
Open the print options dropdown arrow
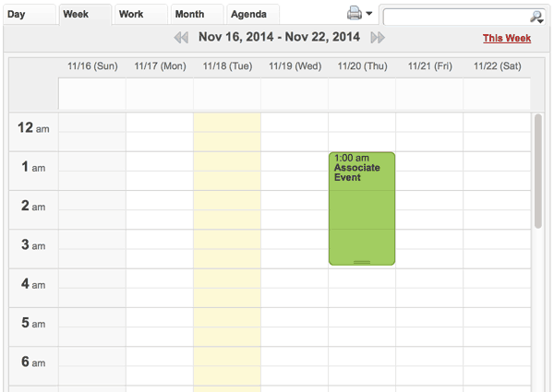369,14
